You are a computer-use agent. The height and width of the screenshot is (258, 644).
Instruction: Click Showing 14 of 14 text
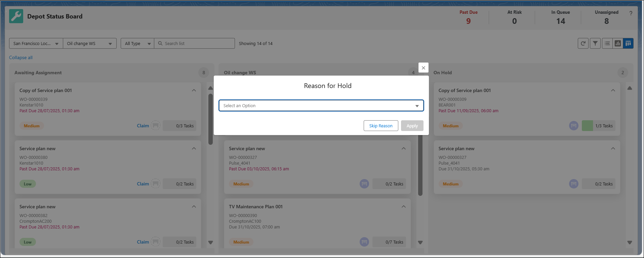coord(256,43)
